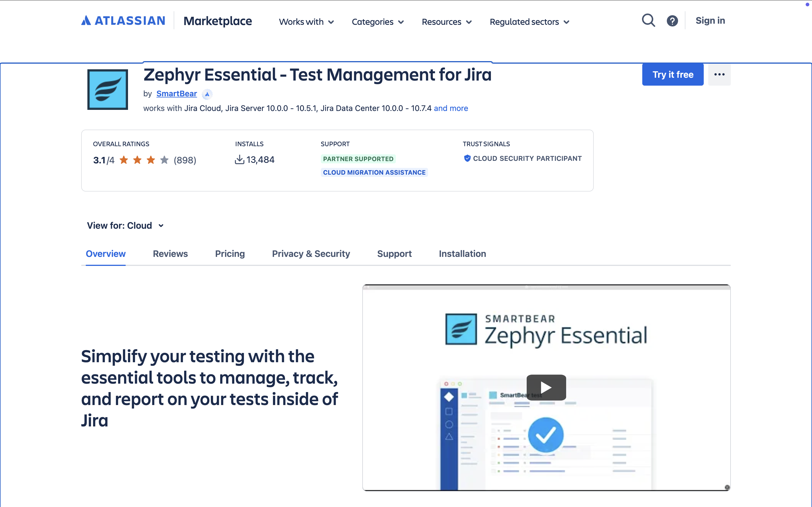Screen dimensions: 812x507
Task: Open the three-dots more options menu
Action: pos(719,74)
